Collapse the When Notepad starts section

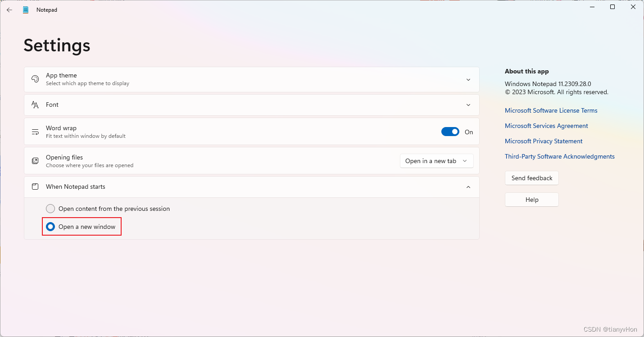(x=468, y=187)
